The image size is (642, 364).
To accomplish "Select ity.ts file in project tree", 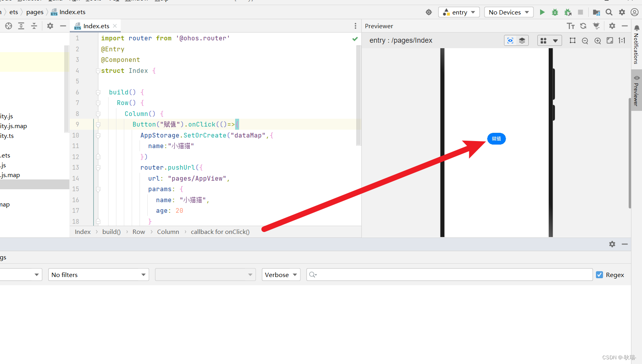I will click(x=7, y=136).
